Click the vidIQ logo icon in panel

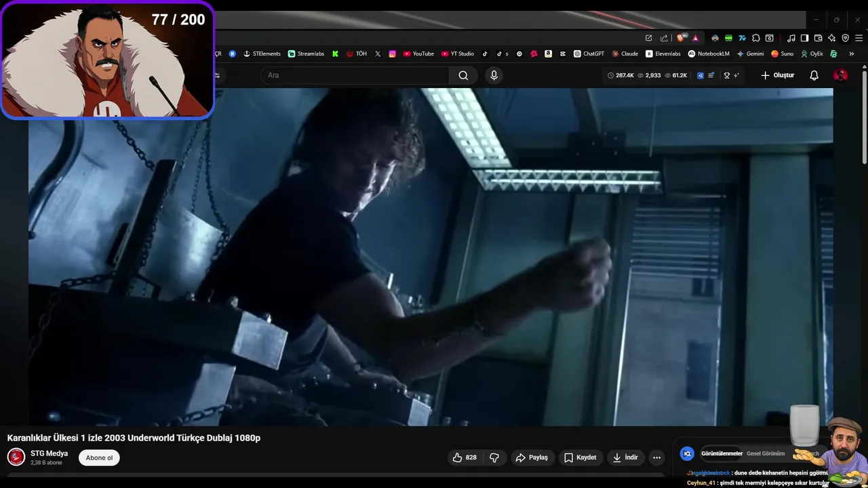pos(687,453)
